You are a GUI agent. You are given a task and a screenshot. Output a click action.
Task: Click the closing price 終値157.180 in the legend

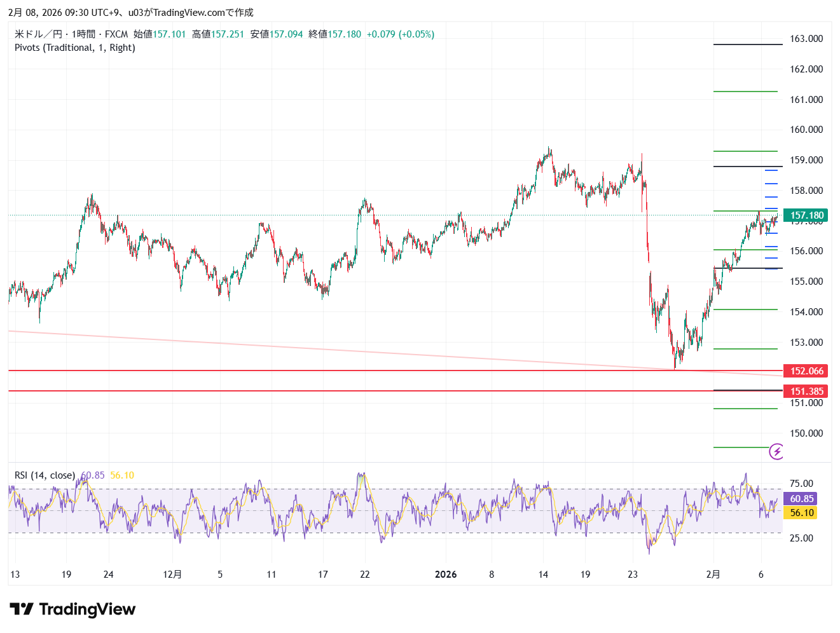click(x=334, y=34)
